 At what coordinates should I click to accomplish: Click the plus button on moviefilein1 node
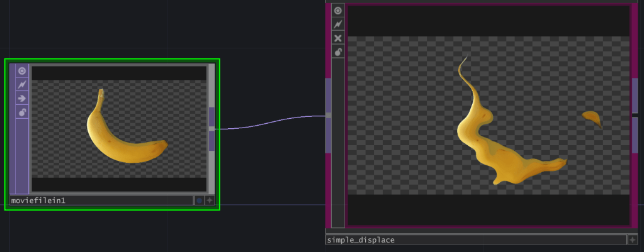pos(210,200)
